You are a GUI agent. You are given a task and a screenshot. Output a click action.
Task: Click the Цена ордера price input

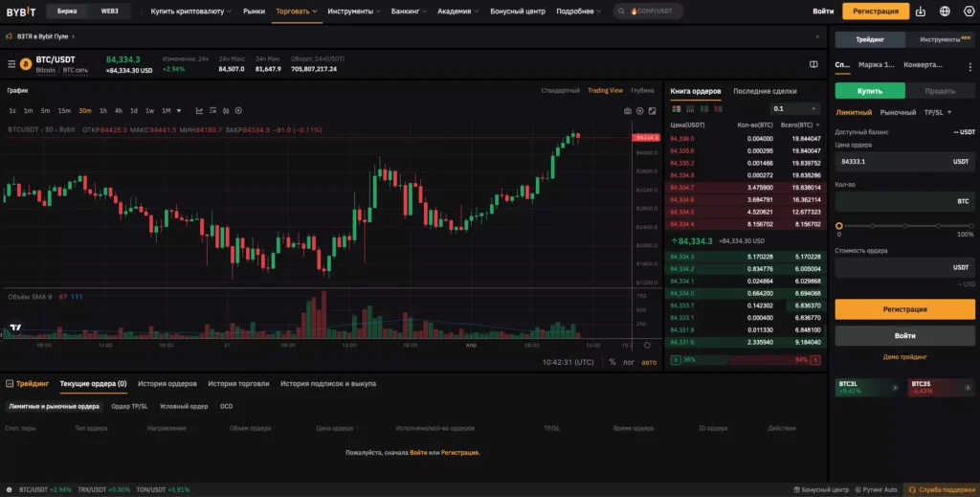click(x=904, y=161)
